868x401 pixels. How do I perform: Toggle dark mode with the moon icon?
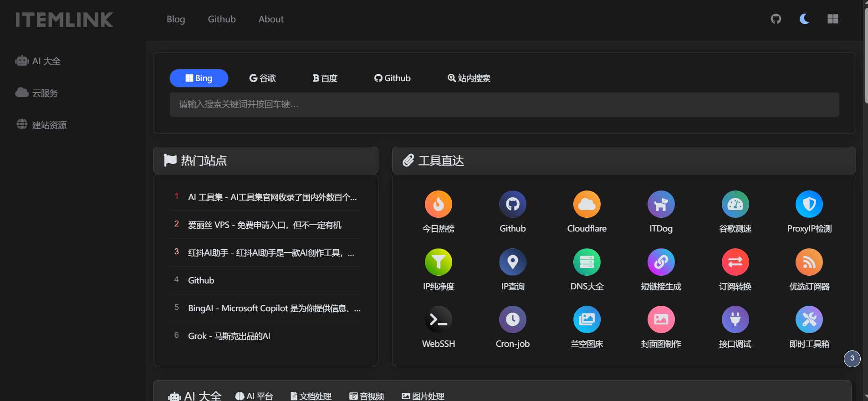(x=805, y=19)
